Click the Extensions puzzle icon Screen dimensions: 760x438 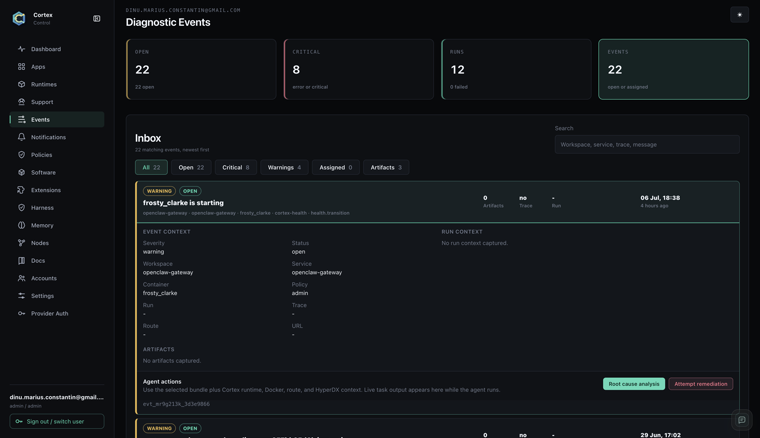(21, 190)
